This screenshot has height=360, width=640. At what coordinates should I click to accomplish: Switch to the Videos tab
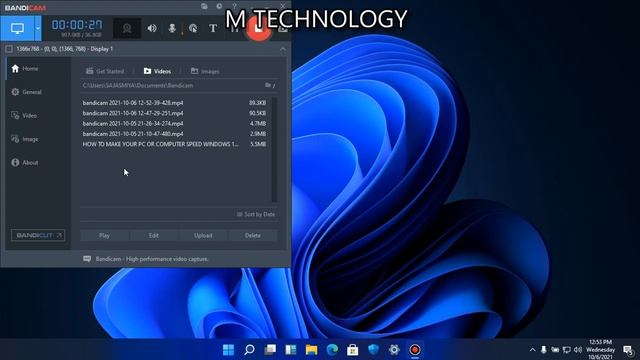(x=157, y=71)
